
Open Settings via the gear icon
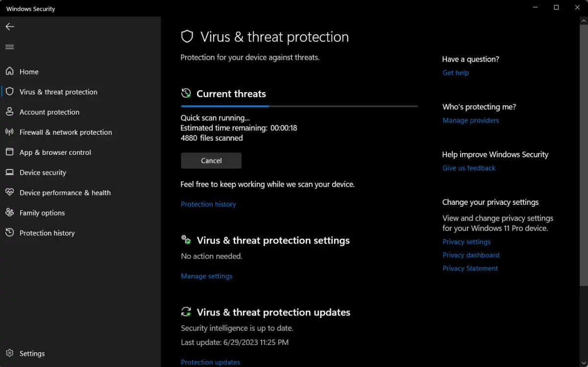[10, 353]
